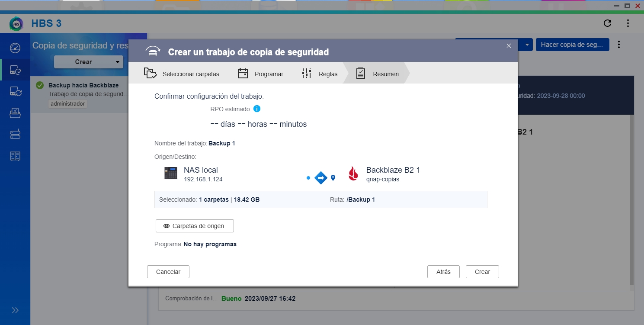Click the destination pin icon
This screenshot has width=644, height=325.
[333, 177]
